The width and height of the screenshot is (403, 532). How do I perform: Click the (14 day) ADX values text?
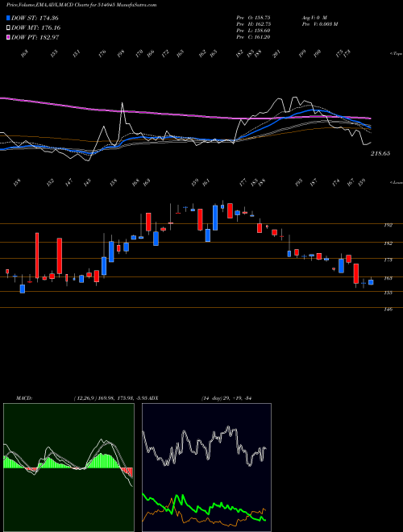226,397
